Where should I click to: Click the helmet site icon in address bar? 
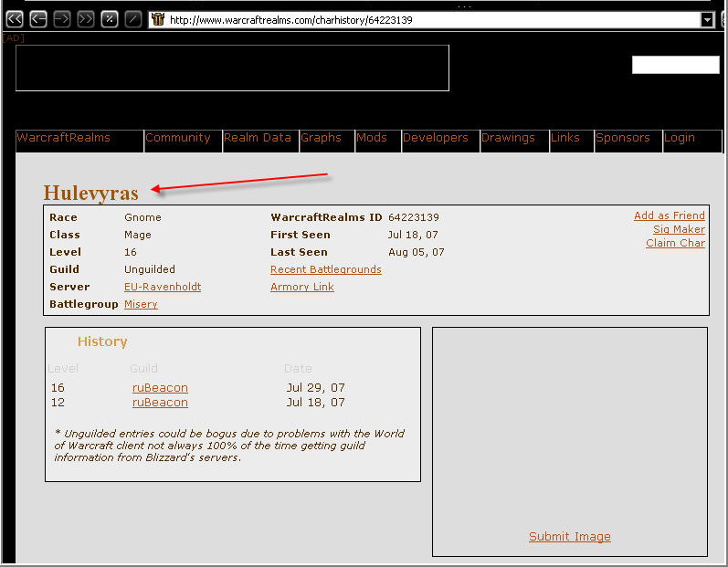click(x=158, y=19)
